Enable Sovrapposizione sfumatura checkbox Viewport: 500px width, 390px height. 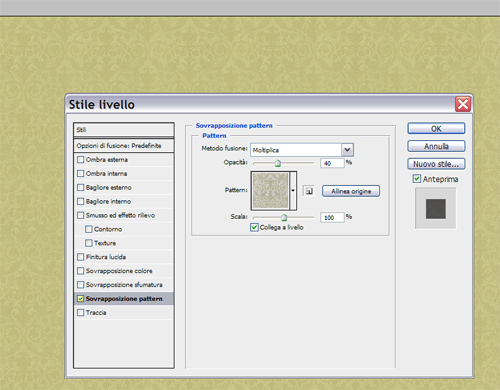point(80,285)
